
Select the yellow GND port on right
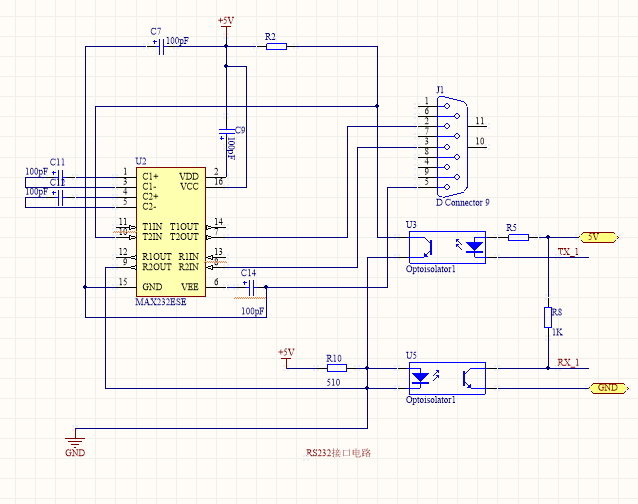606,387
